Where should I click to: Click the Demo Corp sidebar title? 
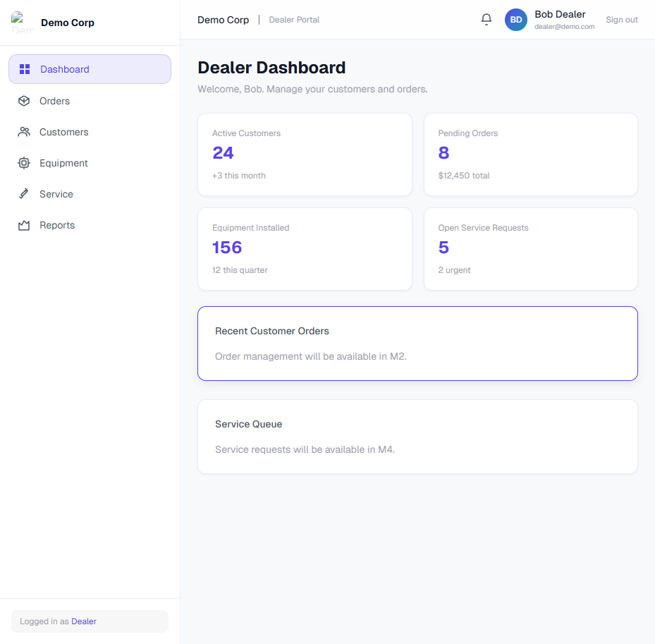[x=68, y=23]
